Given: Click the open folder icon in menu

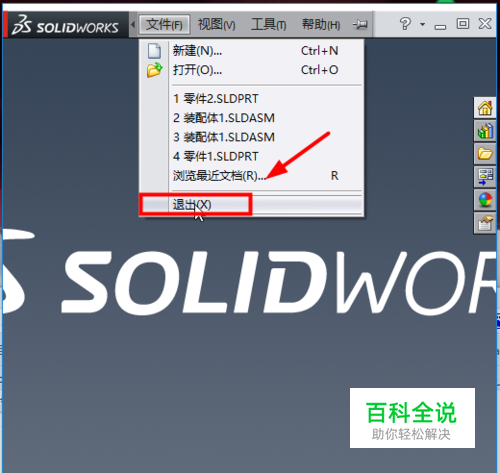Looking at the screenshot, I should point(155,70).
